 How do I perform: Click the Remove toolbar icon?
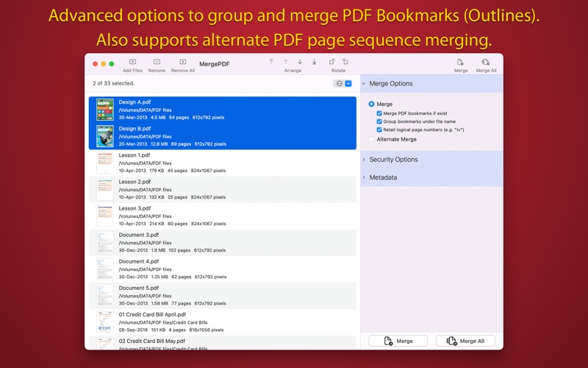[157, 62]
